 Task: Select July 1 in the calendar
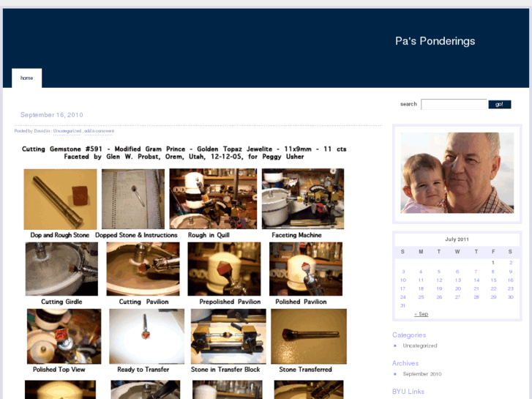493,263
